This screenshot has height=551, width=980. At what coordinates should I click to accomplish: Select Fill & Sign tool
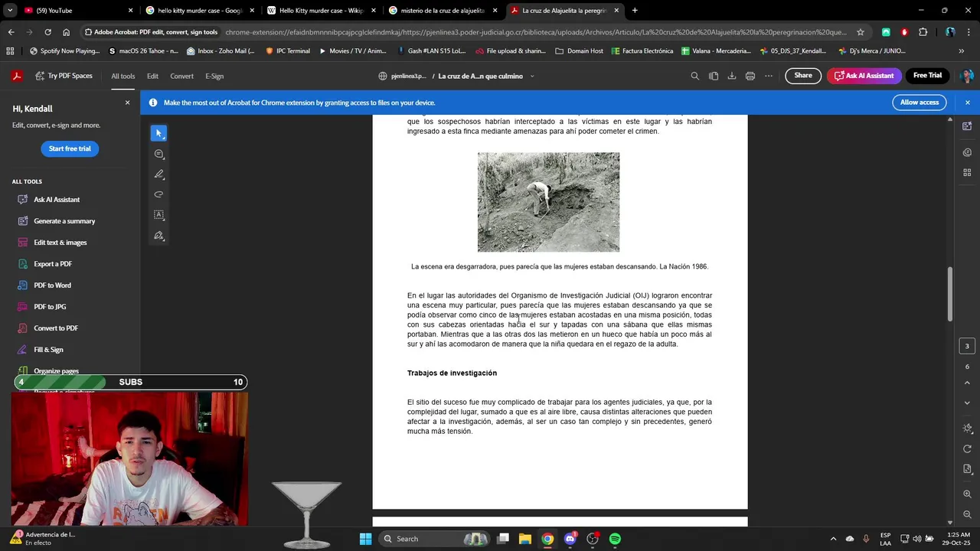point(48,350)
